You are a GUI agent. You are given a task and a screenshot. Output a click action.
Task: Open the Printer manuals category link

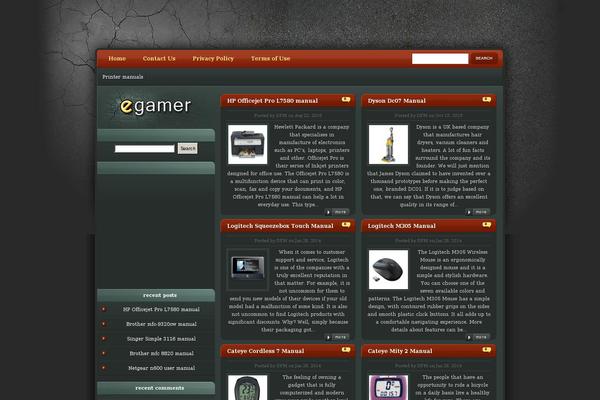[x=122, y=77]
